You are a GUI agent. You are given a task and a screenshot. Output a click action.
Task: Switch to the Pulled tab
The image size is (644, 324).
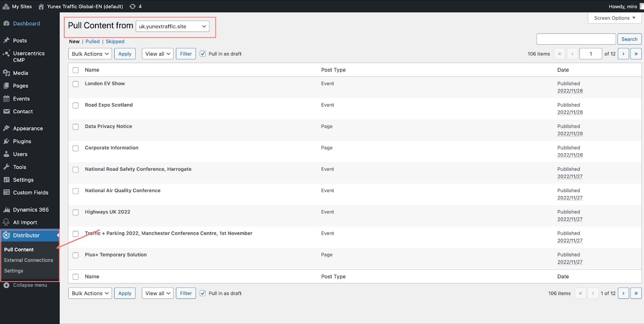point(93,41)
